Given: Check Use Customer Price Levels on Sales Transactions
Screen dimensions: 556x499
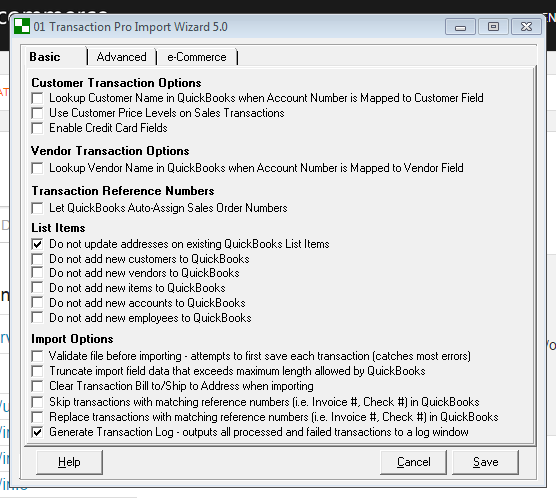Looking at the screenshot, I should coord(37,113).
